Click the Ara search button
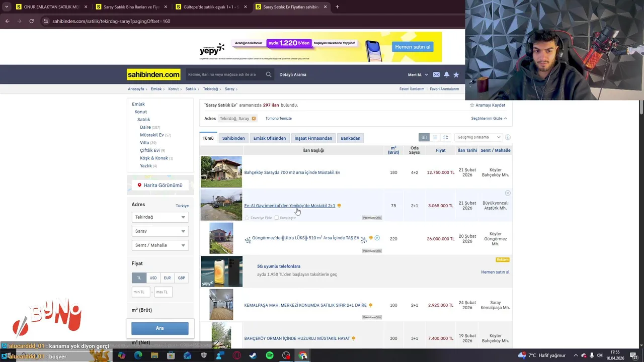 tap(160, 328)
